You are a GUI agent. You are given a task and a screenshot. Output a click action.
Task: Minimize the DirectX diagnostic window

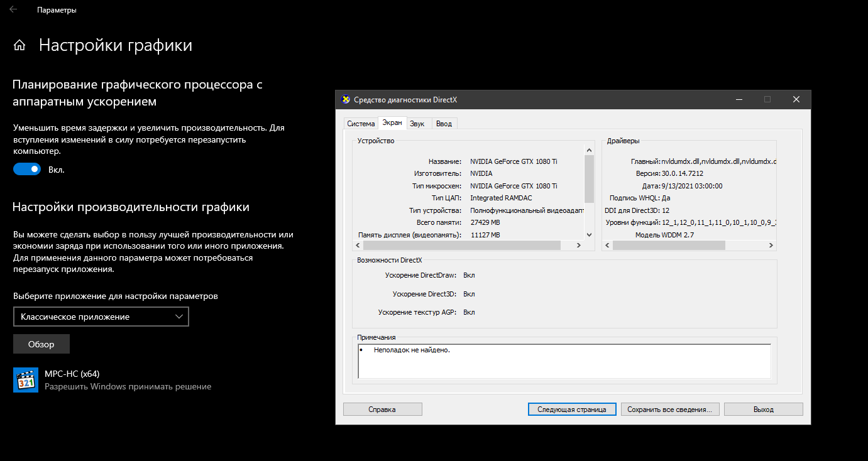click(x=739, y=99)
